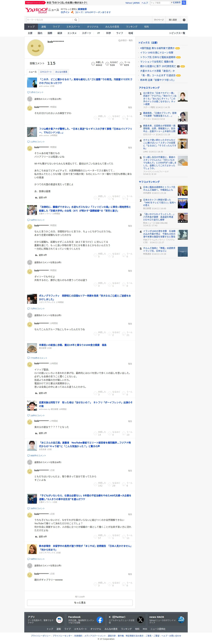This screenshot has height=644, width=212.
Task: Select the エンタメ category
Action: pos(72,33)
